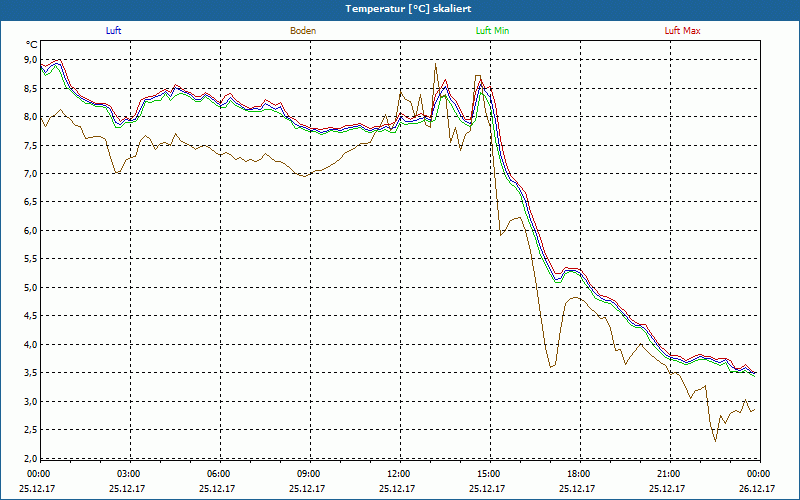Click the °C unit label
Viewport: 800px width, 500px height.
coord(32,45)
